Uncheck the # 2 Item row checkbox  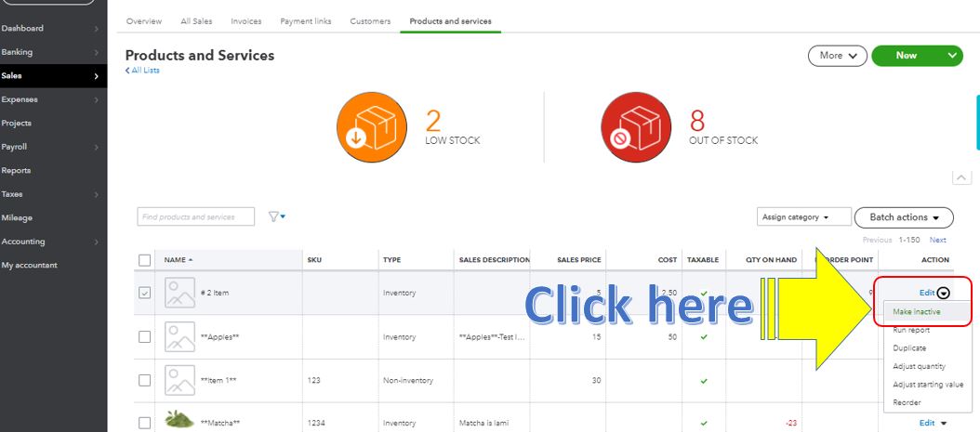(144, 293)
